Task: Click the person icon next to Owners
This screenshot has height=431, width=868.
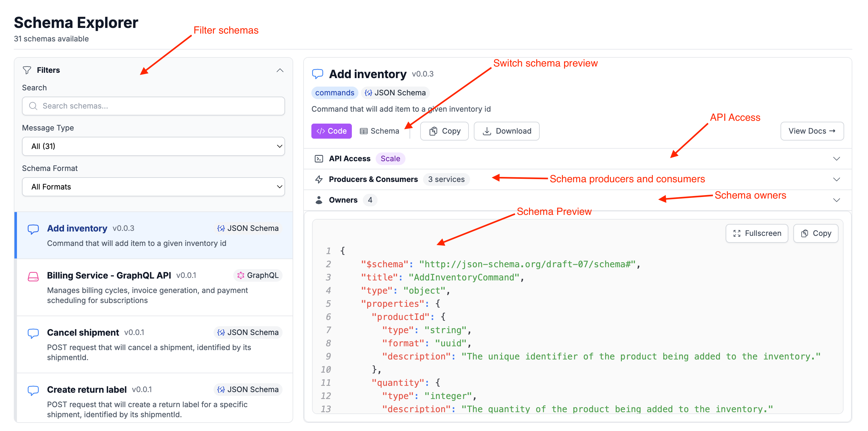Action: (318, 200)
